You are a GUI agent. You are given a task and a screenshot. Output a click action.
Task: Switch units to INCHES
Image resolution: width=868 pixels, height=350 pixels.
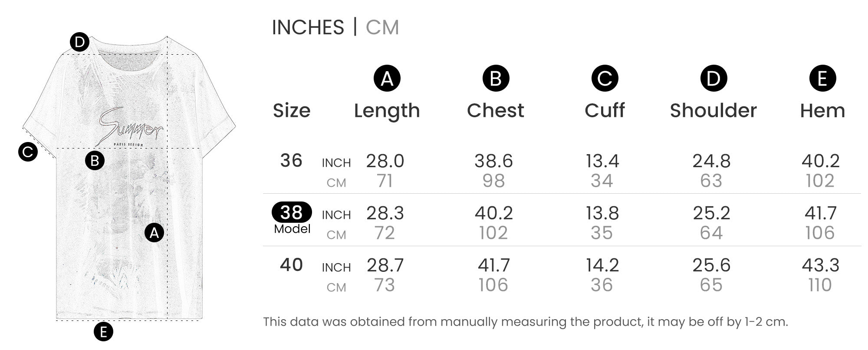tap(308, 27)
